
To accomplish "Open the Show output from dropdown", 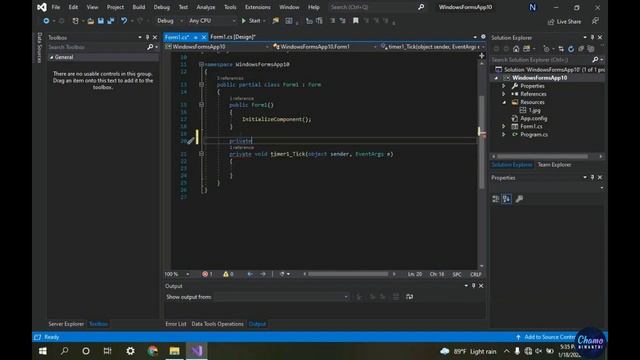I will pyautogui.click(x=282, y=297).
